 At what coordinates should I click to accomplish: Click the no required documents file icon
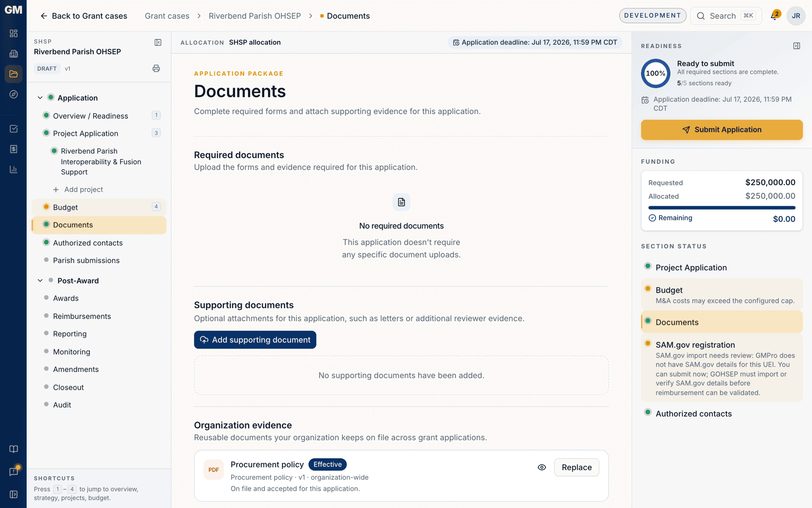(x=401, y=202)
